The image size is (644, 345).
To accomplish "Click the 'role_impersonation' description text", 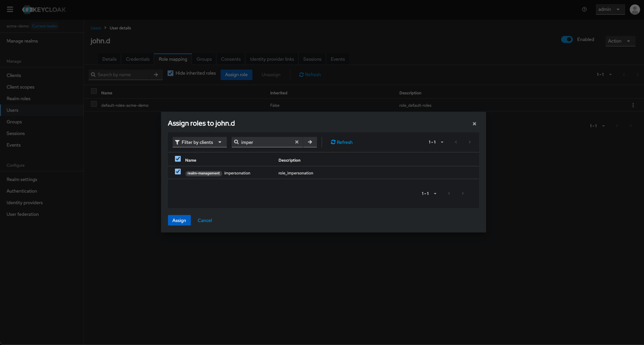I will (x=296, y=173).
